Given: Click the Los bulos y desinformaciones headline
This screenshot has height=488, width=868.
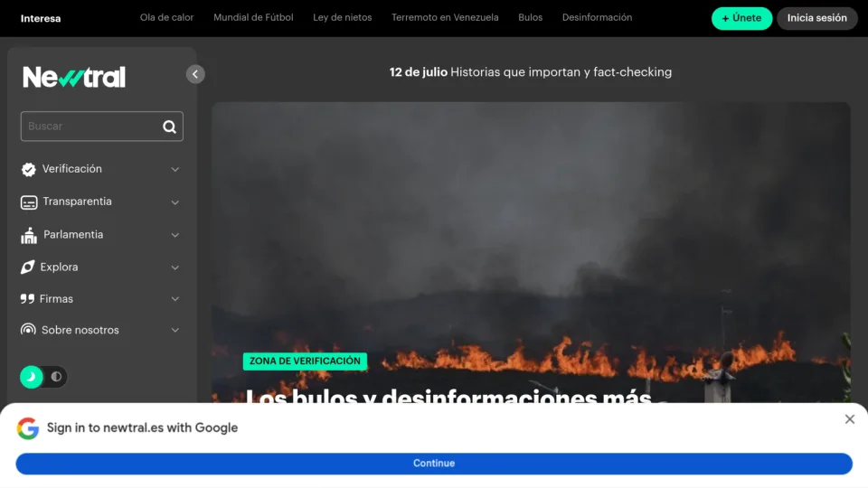Looking at the screenshot, I should pos(448,395).
